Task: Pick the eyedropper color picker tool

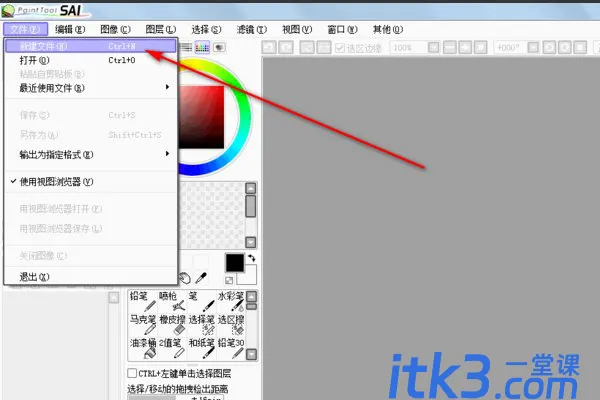Action: point(201,278)
